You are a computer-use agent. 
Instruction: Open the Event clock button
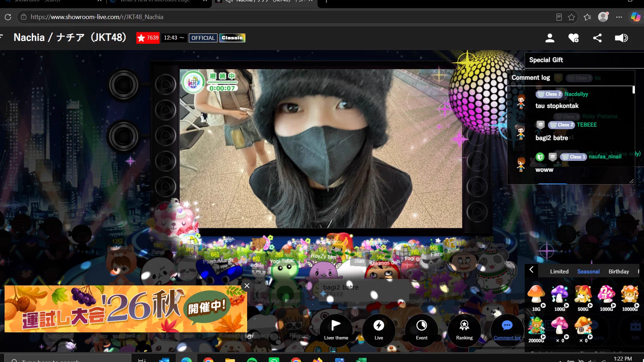(x=422, y=331)
